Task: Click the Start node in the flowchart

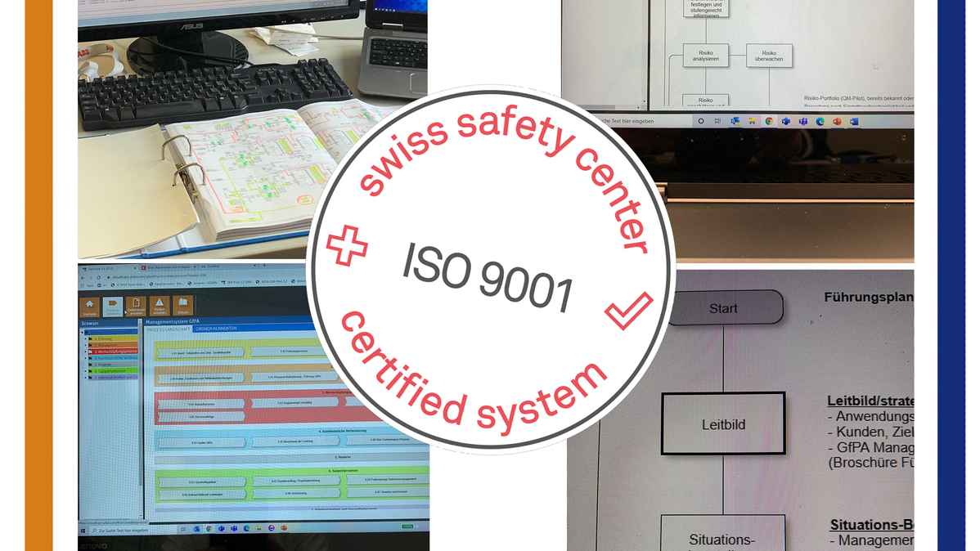Action: [x=723, y=308]
